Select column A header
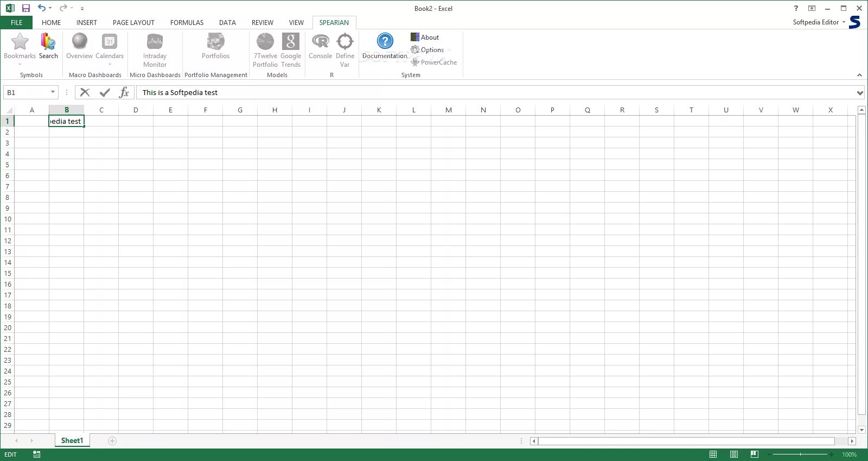 pyautogui.click(x=31, y=110)
